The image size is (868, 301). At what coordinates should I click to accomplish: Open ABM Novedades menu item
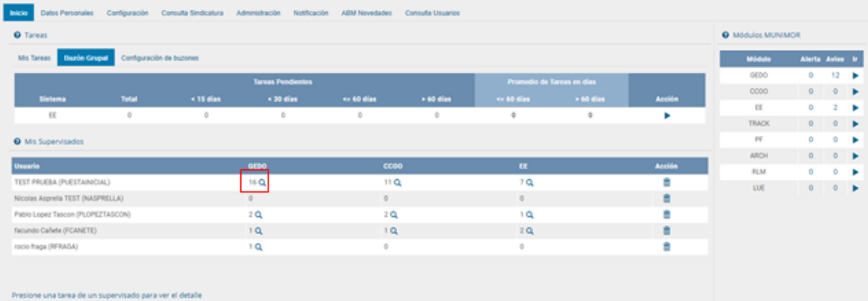tap(366, 13)
